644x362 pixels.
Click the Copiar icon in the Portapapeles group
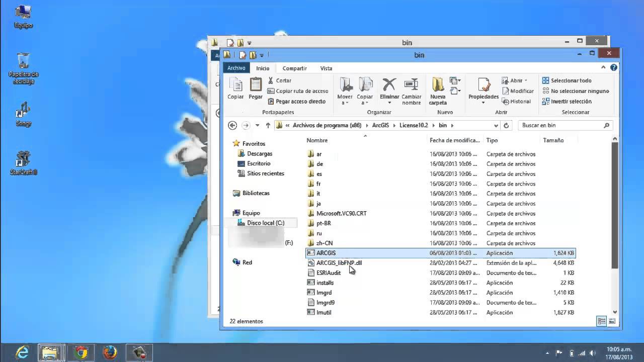[x=235, y=88]
